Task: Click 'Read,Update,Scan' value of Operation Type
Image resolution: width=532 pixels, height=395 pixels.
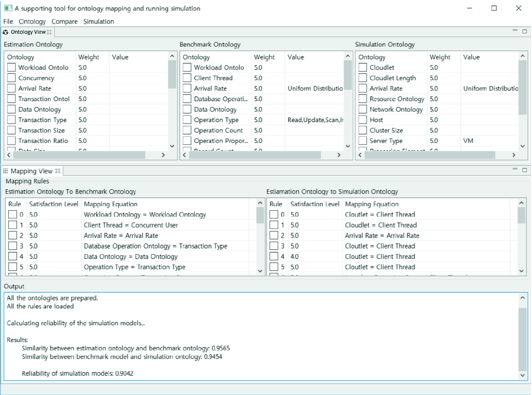Action: pyautogui.click(x=315, y=120)
